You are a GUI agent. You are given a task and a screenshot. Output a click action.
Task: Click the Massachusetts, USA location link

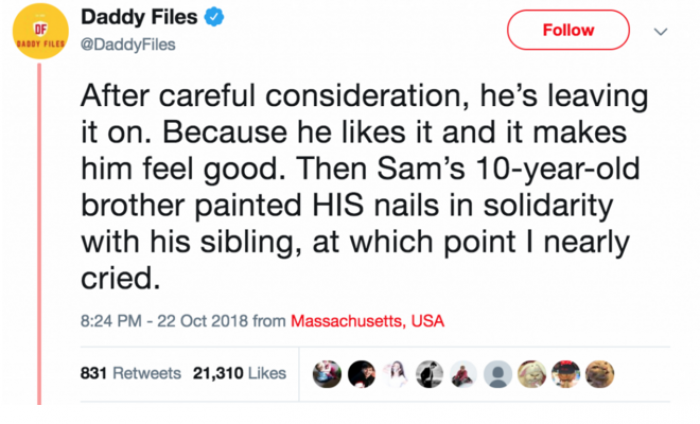click(x=367, y=321)
